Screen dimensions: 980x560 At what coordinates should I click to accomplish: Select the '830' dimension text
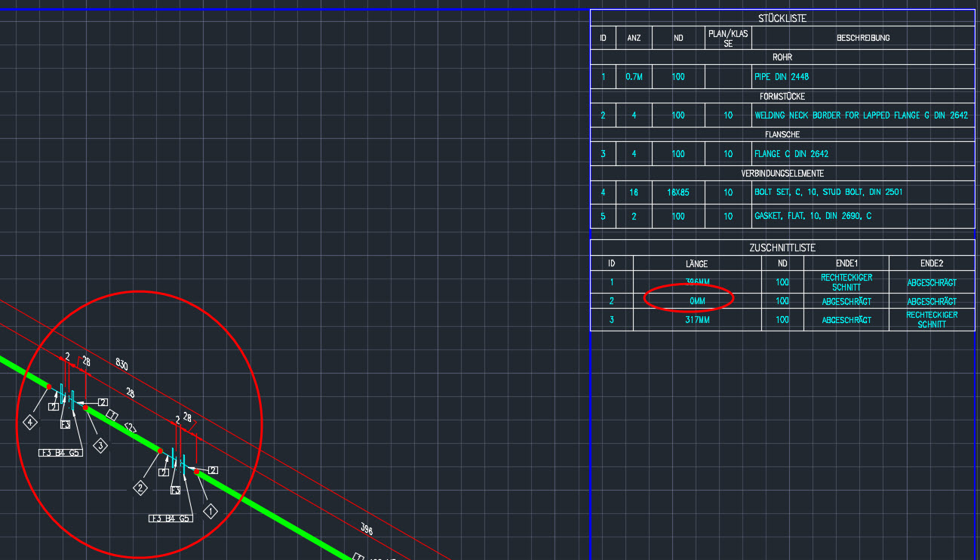[122, 365]
